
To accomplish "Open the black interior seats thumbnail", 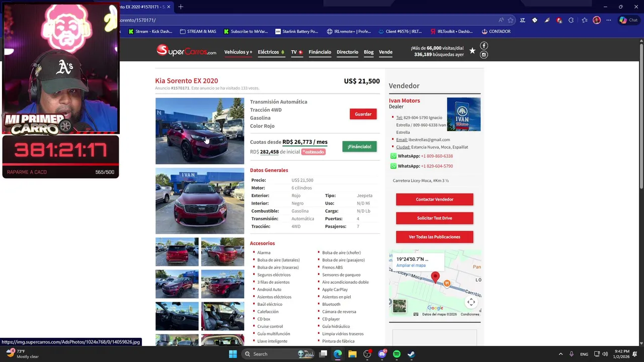I will (222, 316).
